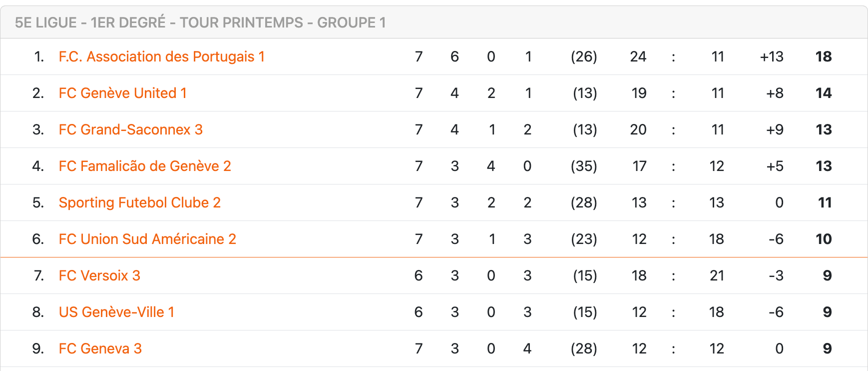Open the FC Versoix 3 team link
The height and width of the screenshot is (371, 868).
coord(99,275)
